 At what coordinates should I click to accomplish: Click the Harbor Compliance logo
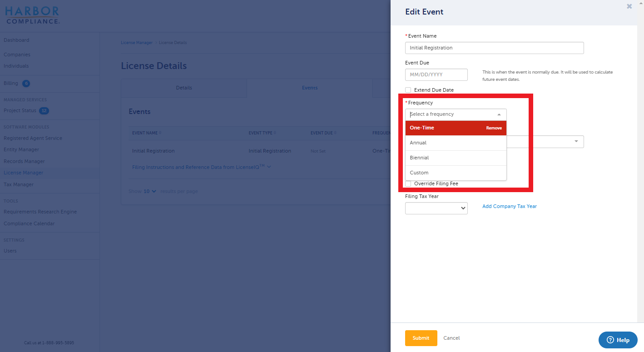[x=32, y=15]
